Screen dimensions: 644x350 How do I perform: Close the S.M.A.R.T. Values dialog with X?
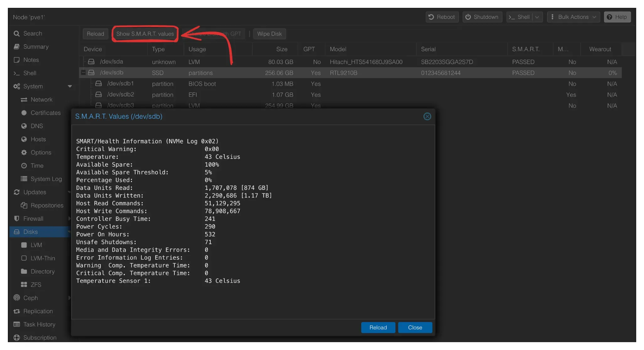coord(427,116)
